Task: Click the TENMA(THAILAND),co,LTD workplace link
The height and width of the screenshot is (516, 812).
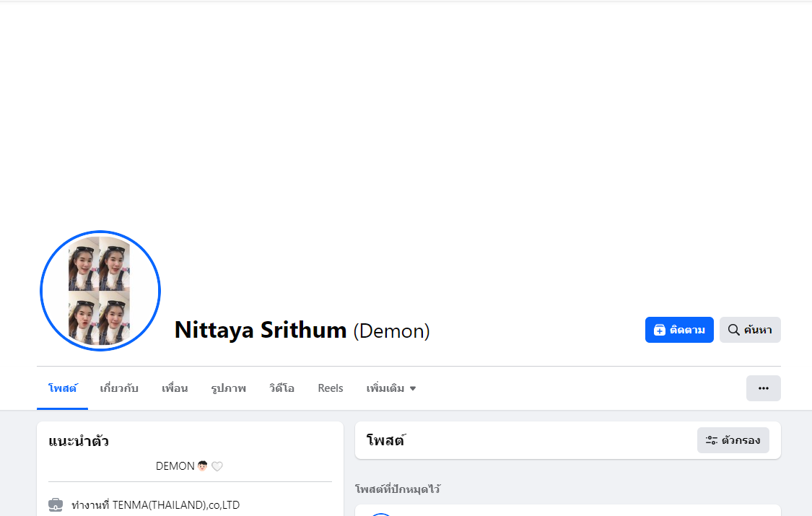Action: click(x=175, y=504)
